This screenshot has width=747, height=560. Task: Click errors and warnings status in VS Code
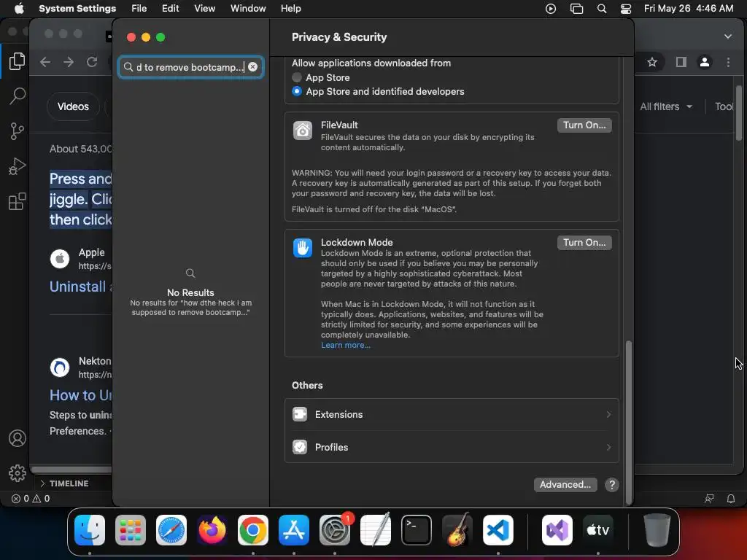31,499
